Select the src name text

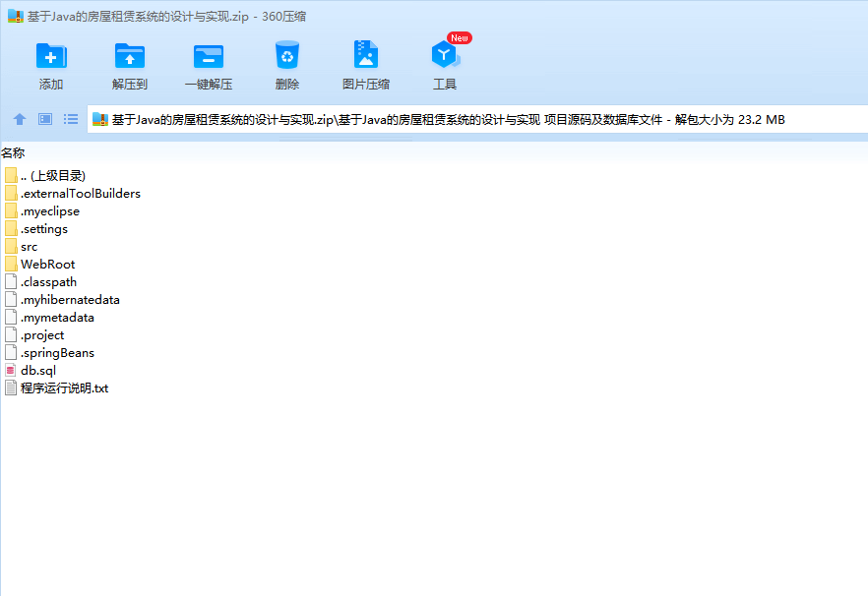[30, 246]
